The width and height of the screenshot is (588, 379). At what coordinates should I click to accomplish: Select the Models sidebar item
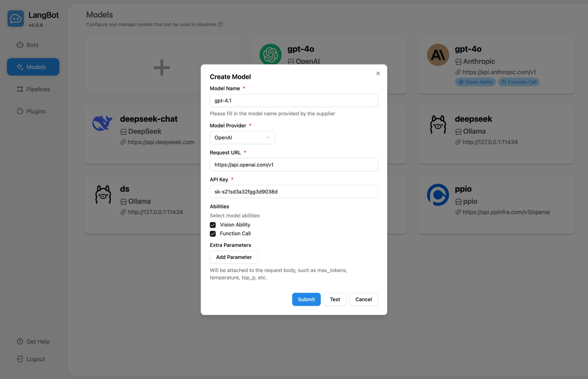(33, 67)
